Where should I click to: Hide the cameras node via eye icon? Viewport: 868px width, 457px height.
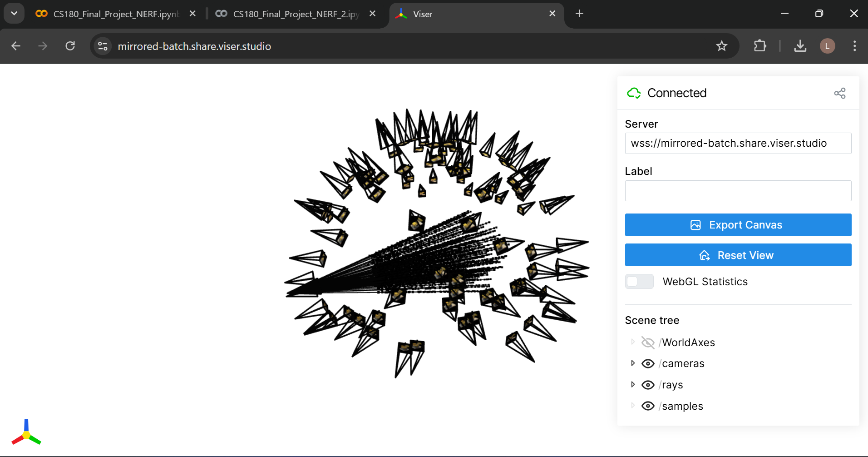pos(648,363)
